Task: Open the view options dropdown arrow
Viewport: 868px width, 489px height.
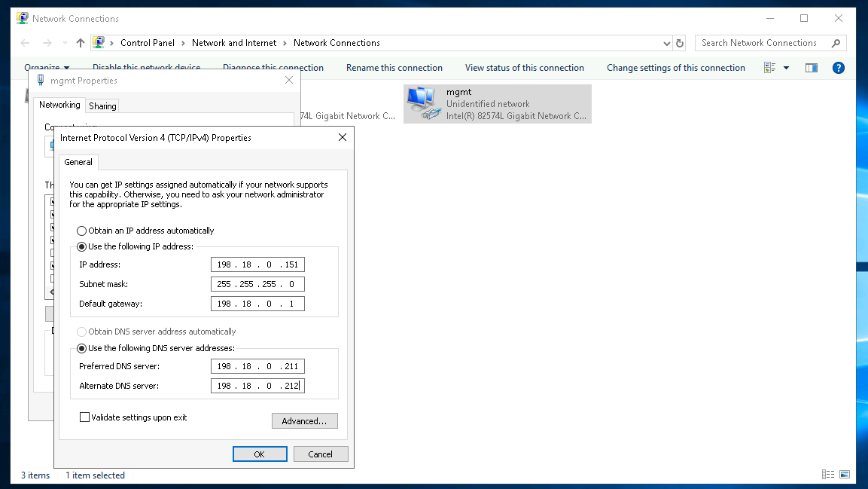Action: pyautogui.click(x=786, y=68)
